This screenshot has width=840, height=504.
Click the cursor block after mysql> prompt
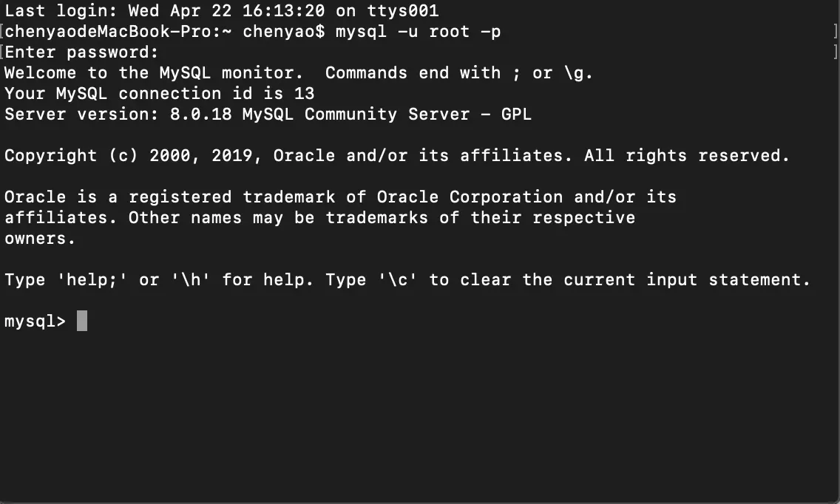82,321
